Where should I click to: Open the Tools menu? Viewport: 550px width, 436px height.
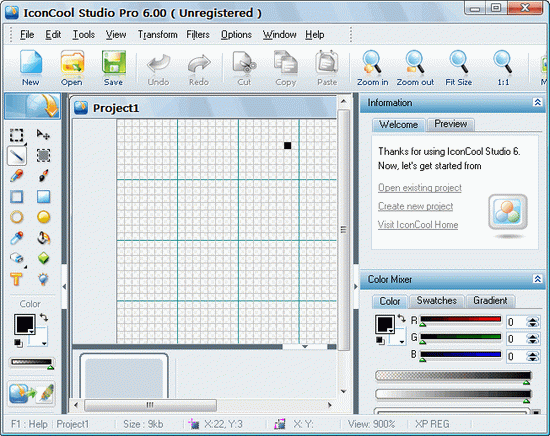83,34
